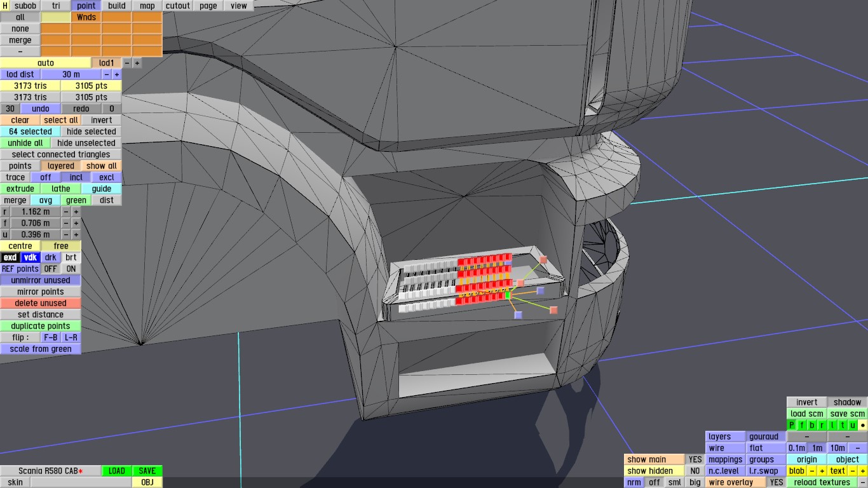Toggle the layered points option
The image size is (868, 488).
click(61, 166)
